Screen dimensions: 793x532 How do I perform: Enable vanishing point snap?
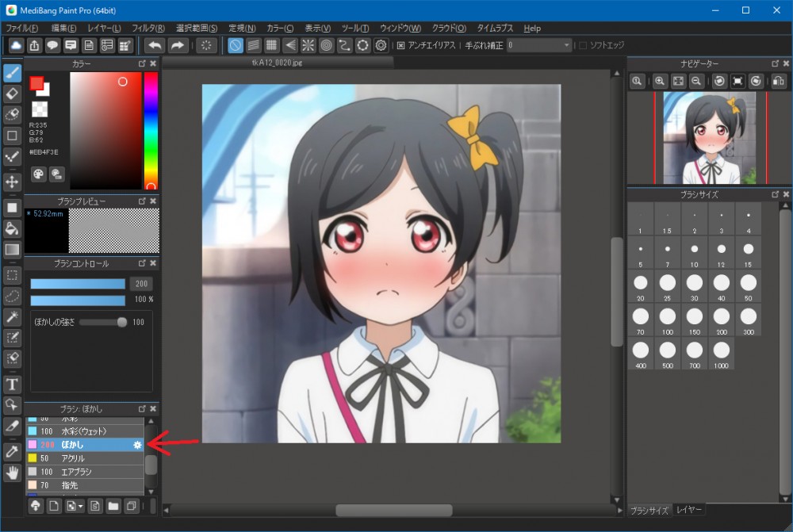pyautogui.click(x=289, y=45)
